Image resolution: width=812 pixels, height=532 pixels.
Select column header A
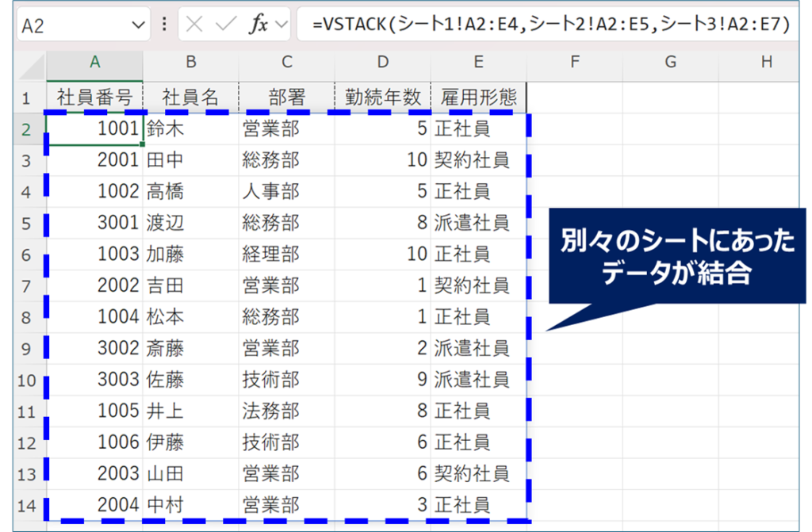tap(94, 63)
